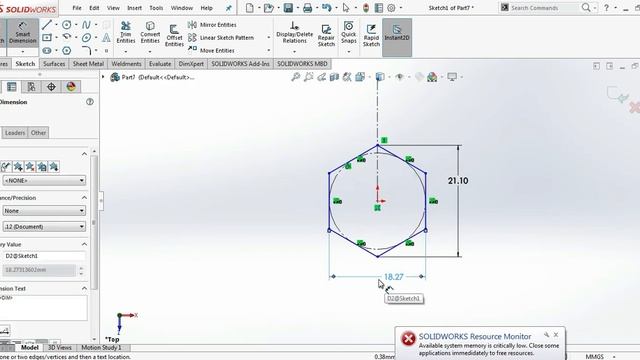Select the Line sketch tool
The height and width of the screenshot is (360, 640).
(x=47, y=25)
